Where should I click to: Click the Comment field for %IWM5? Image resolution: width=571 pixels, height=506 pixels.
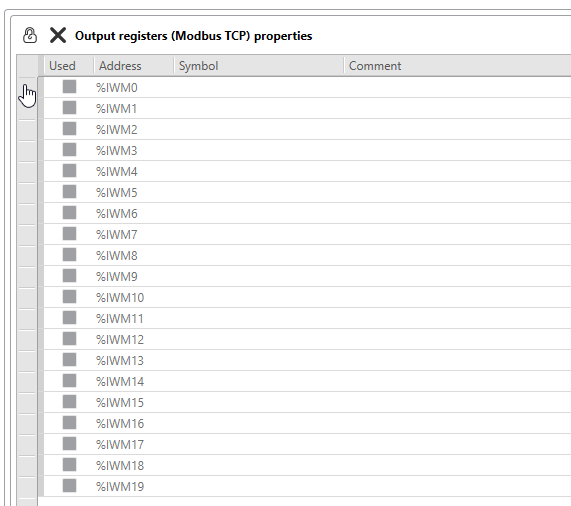[x=457, y=192]
